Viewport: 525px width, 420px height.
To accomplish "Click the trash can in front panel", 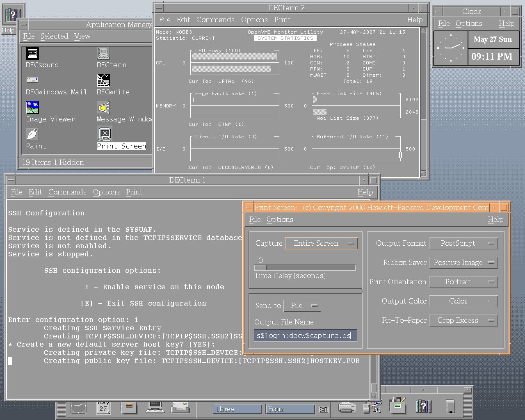I will click(450, 406).
